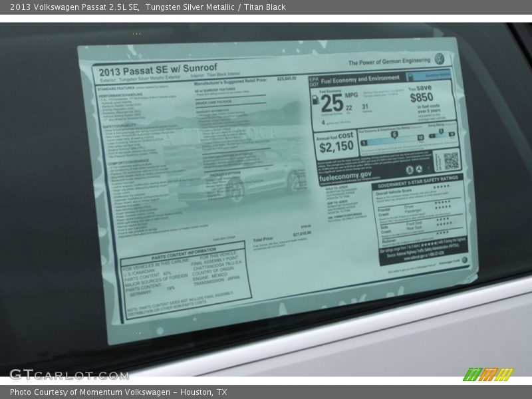Click the colored stripes logo in bottom corner
Viewport: 532px width, 399px height.
[x=488, y=374]
